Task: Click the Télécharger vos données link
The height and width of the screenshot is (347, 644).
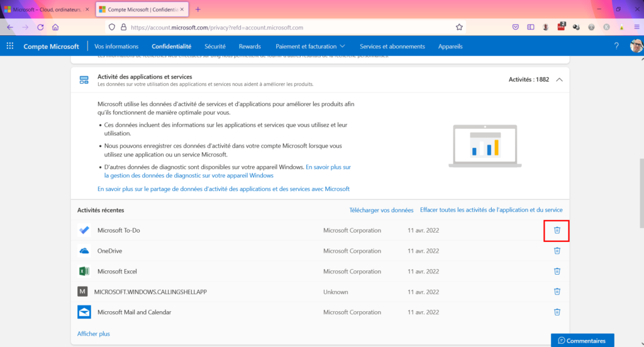Action: click(381, 210)
